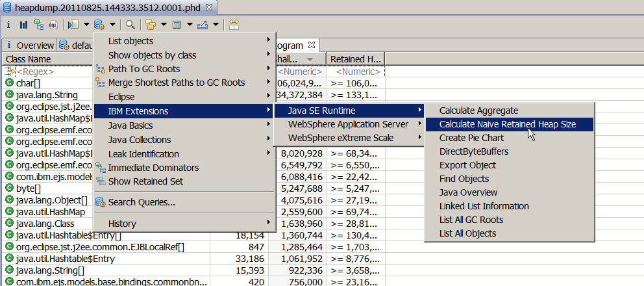Open dropdown arrow next to Export icon
The image size is (644, 286).
coord(216,25)
